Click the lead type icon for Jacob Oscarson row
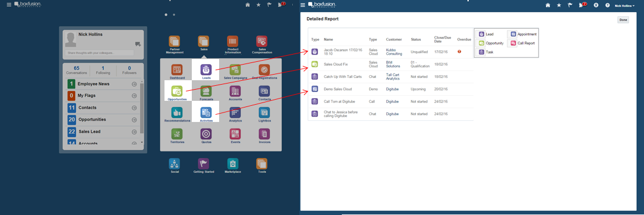 (314, 52)
